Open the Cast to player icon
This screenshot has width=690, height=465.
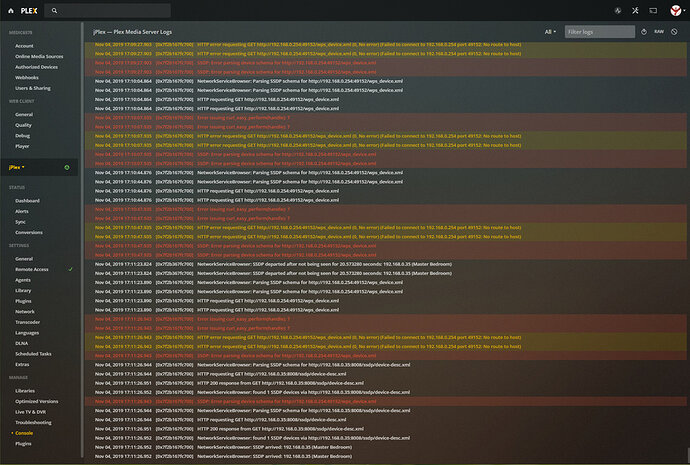pos(653,11)
